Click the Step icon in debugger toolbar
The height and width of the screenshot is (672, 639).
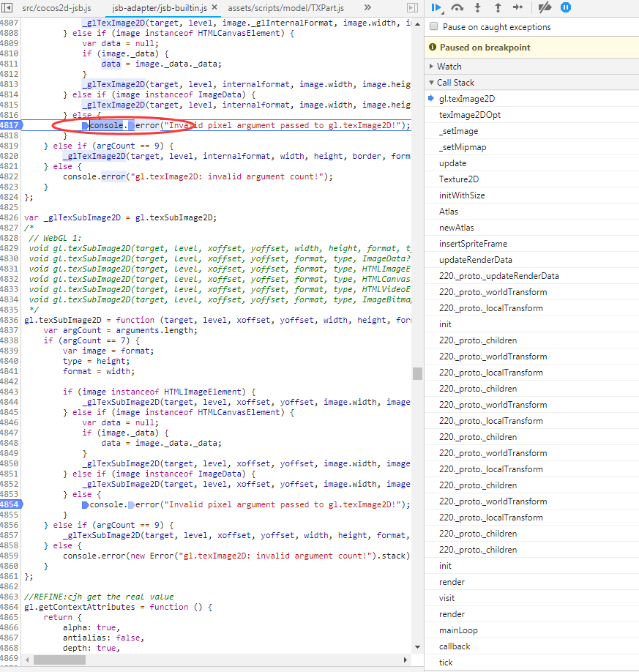[517, 7]
